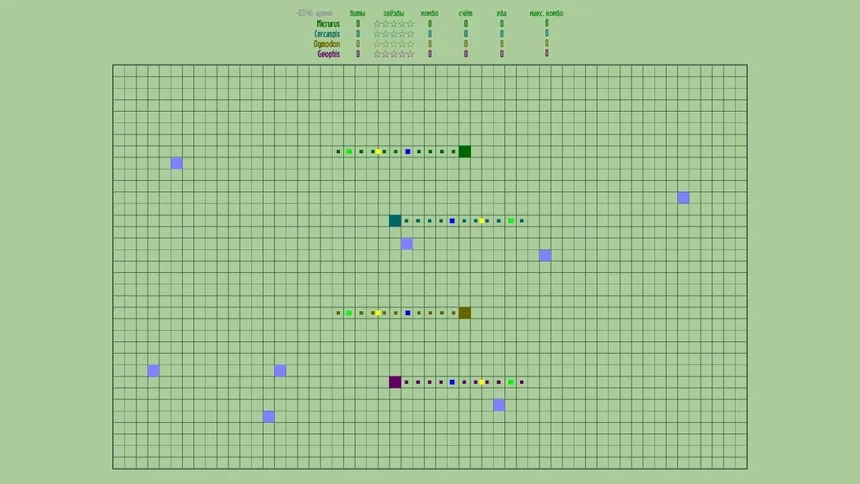860x484 pixels.
Task: Click light-green segment in Micrurus snake body
Action: 349,151
